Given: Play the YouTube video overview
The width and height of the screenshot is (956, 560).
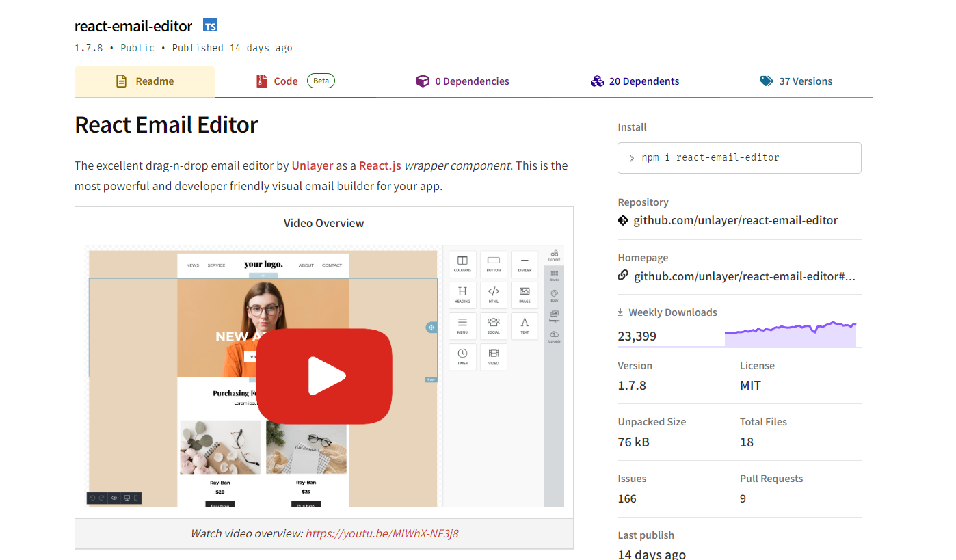Looking at the screenshot, I should [x=324, y=376].
